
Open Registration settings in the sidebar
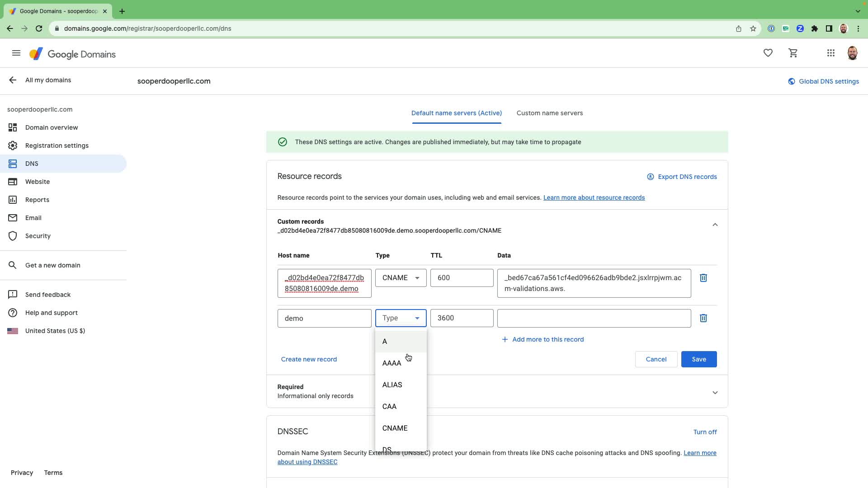tap(57, 145)
